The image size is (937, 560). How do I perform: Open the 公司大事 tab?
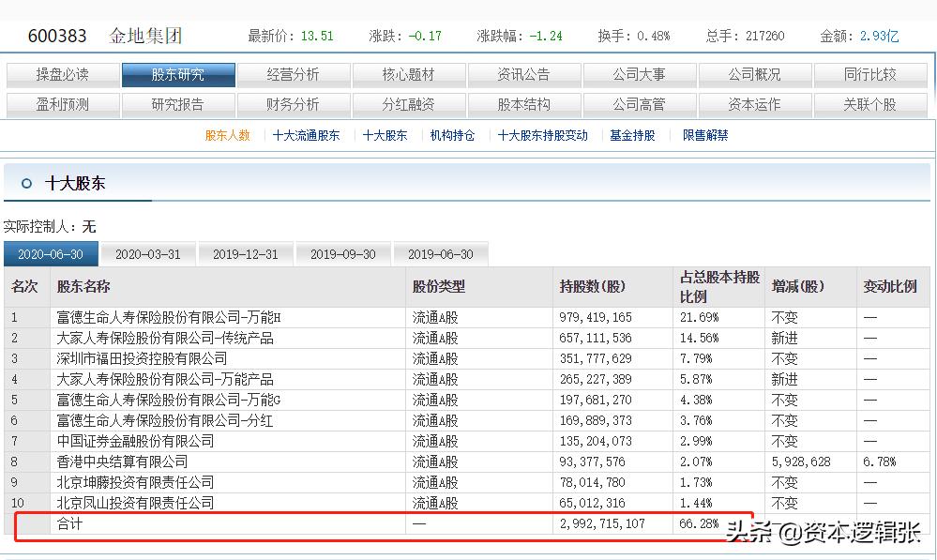(640, 74)
